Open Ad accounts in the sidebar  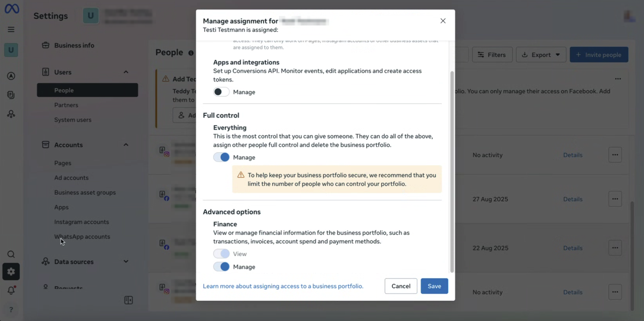71,178
